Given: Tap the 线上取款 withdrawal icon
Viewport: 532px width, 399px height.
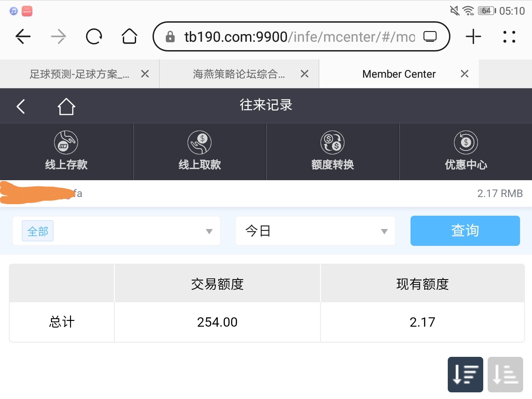Looking at the screenshot, I should pyautogui.click(x=199, y=143).
